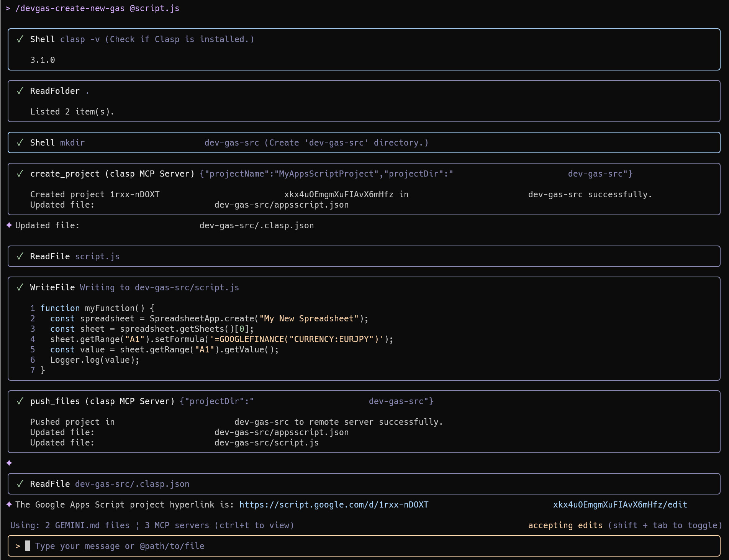The width and height of the screenshot is (729, 560).
Task: Click the sparkle icon before the hyperlink message
Action: (x=9, y=505)
